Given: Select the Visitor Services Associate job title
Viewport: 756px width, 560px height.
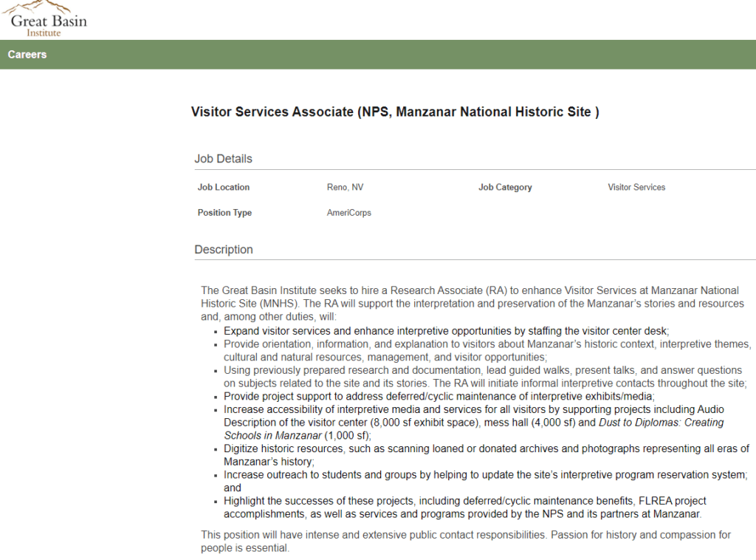Looking at the screenshot, I should coord(395,112).
